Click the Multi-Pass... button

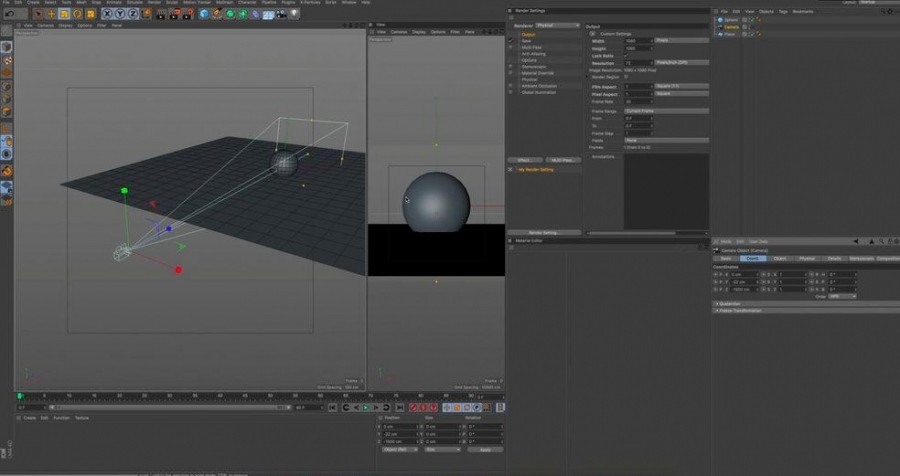click(563, 160)
